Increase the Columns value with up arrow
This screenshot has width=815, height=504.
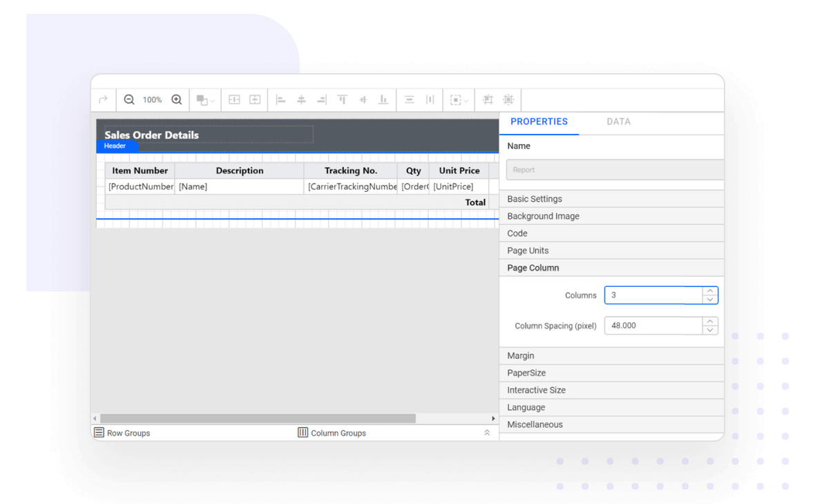tap(710, 291)
